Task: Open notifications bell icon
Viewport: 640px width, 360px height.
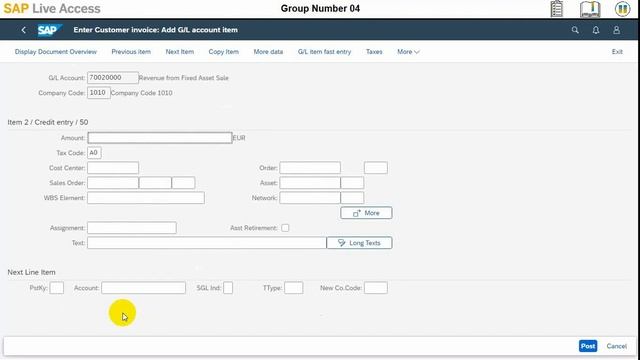Action: point(596,30)
